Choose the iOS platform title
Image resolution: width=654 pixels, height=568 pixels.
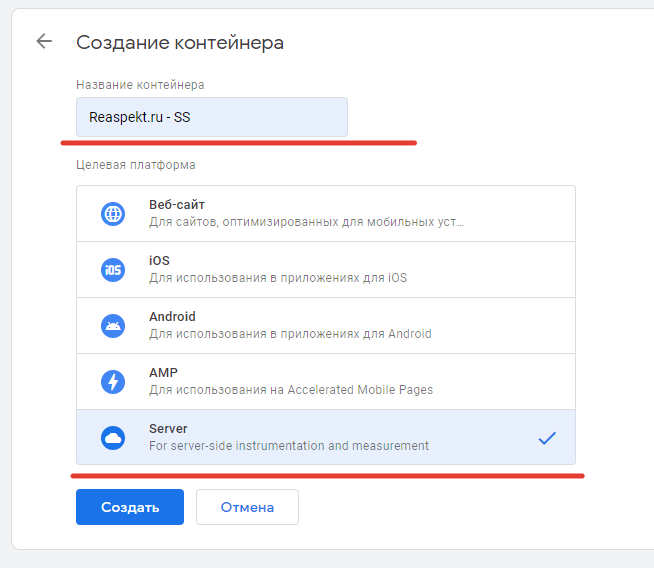point(159,261)
